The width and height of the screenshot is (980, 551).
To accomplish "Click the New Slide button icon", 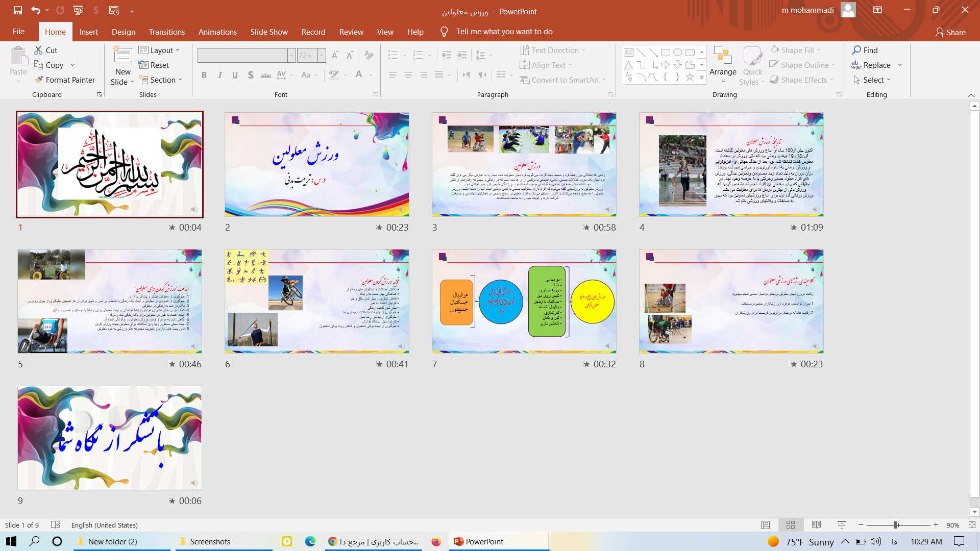I will (122, 56).
